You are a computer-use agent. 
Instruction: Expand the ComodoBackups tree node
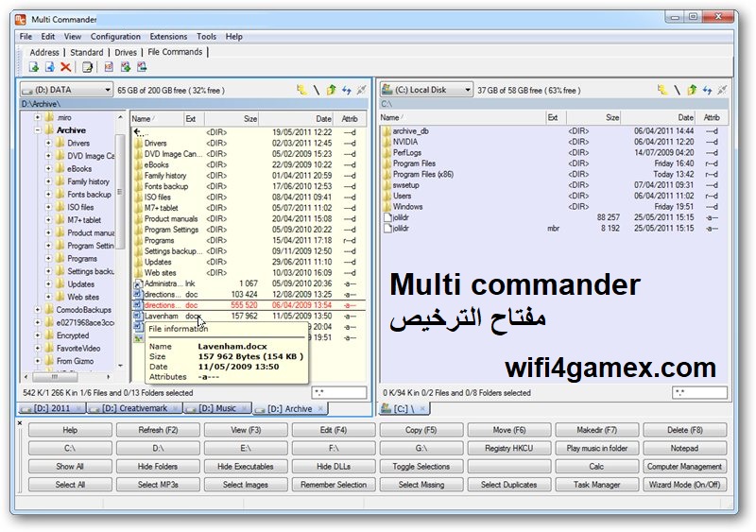[38, 310]
